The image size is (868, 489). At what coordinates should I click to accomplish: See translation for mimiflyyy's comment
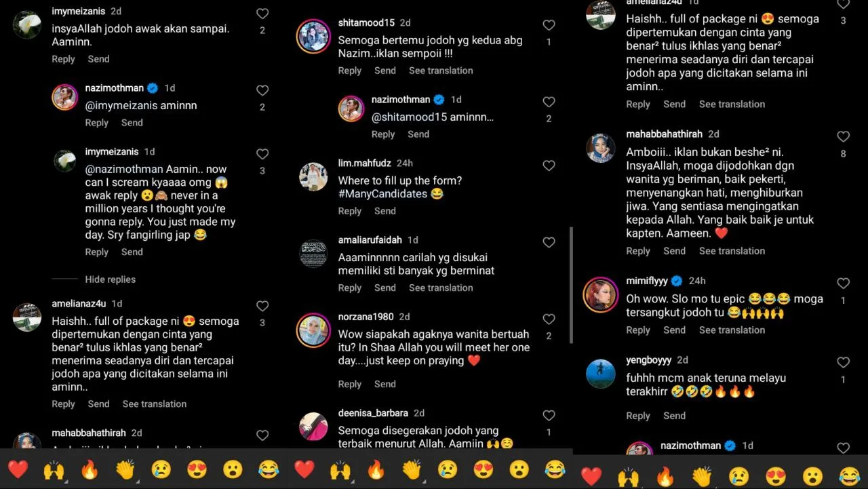732,330
